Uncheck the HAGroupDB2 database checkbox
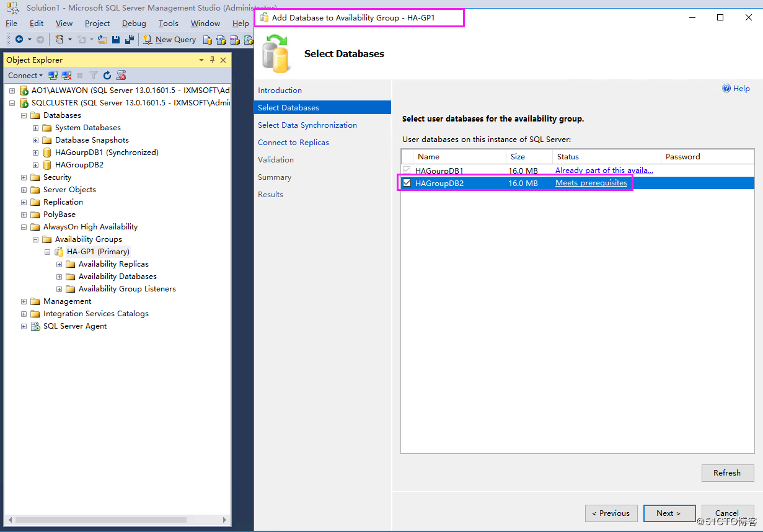 (x=407, y=182)
